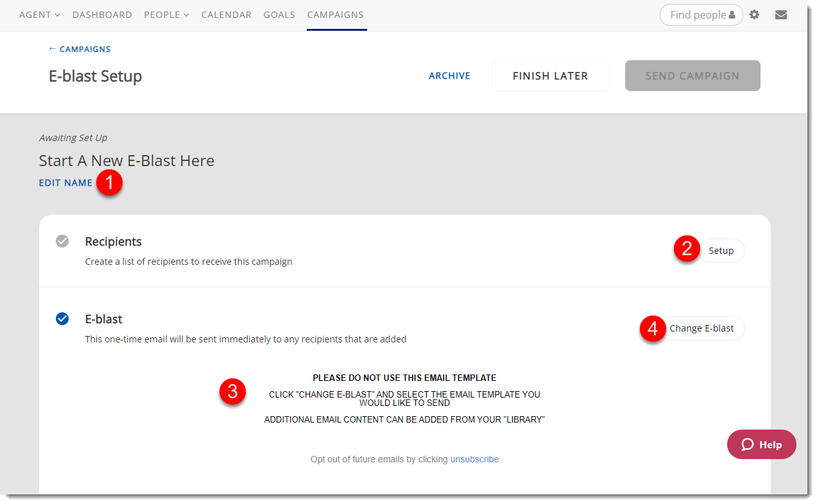Click the Finish Later button
This screenshot has width=817, height=504.
(x=550, y=76)
